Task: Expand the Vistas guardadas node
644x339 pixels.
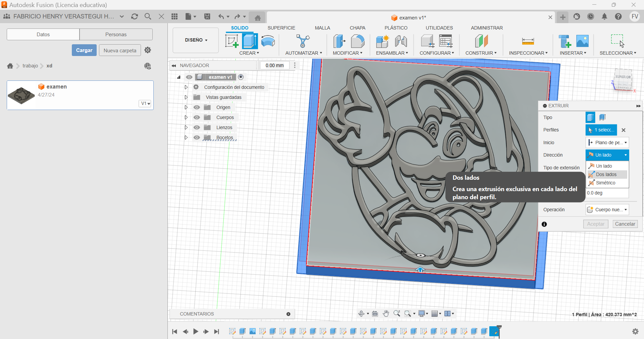Action: [x=186, y=97]
